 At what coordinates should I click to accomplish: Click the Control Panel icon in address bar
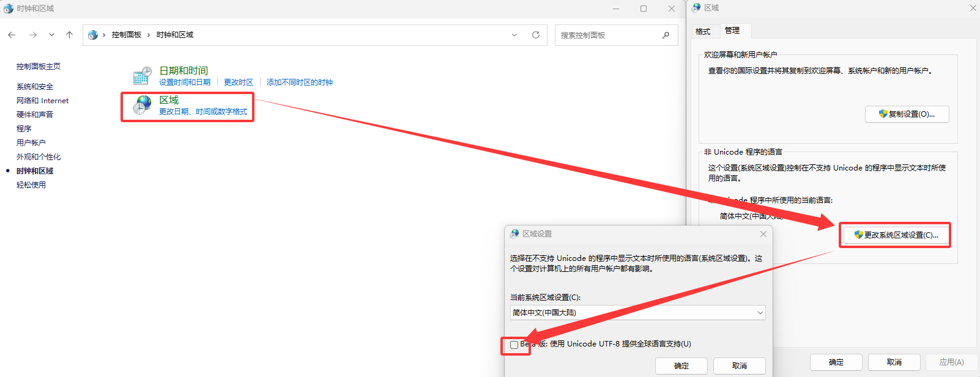tap(92, 35)
